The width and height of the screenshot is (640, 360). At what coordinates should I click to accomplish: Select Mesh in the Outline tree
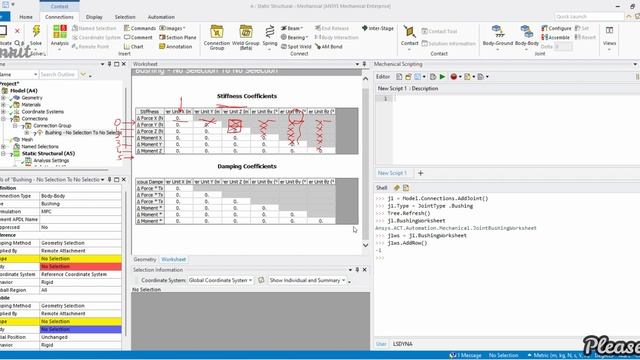(27, 140)
